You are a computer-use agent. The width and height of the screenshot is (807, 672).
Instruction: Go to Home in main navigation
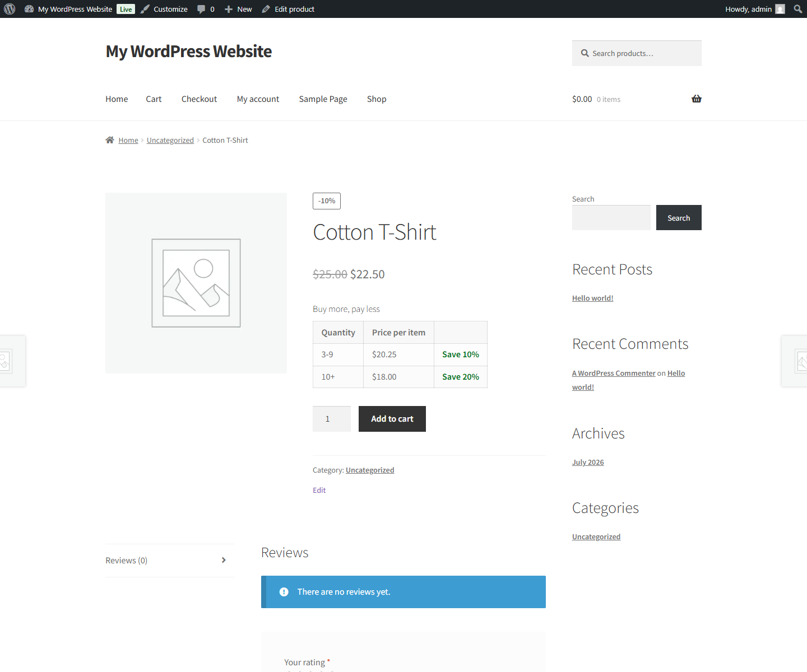(x=117, y=99)
